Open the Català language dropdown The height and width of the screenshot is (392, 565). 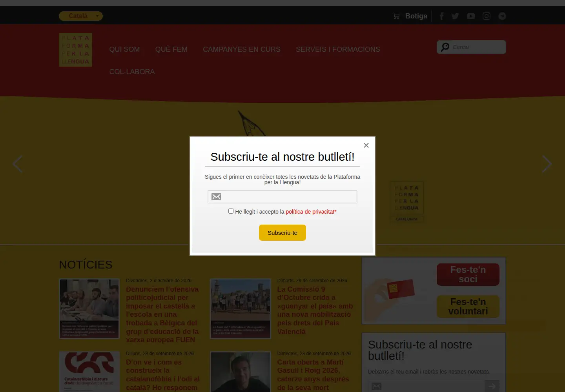[81, 16]
